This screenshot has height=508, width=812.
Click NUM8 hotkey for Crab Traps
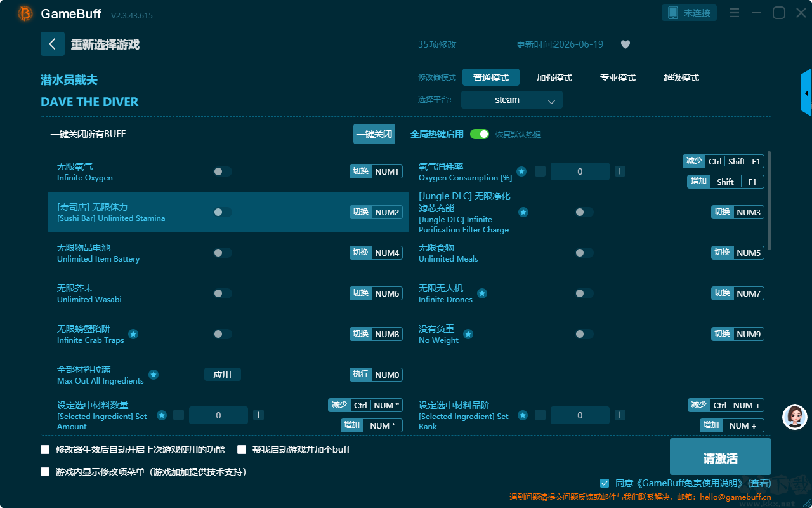click(376, 334)
